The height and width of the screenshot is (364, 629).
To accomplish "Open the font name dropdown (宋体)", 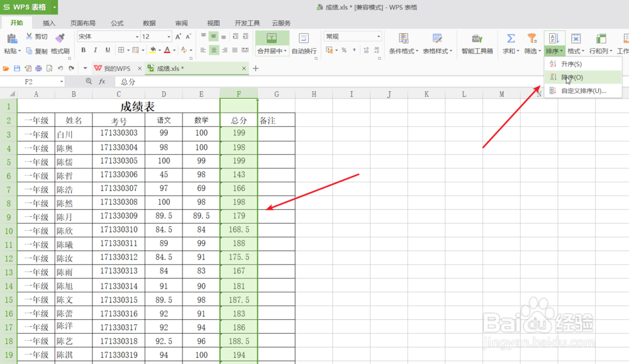I will click(136, 36).
